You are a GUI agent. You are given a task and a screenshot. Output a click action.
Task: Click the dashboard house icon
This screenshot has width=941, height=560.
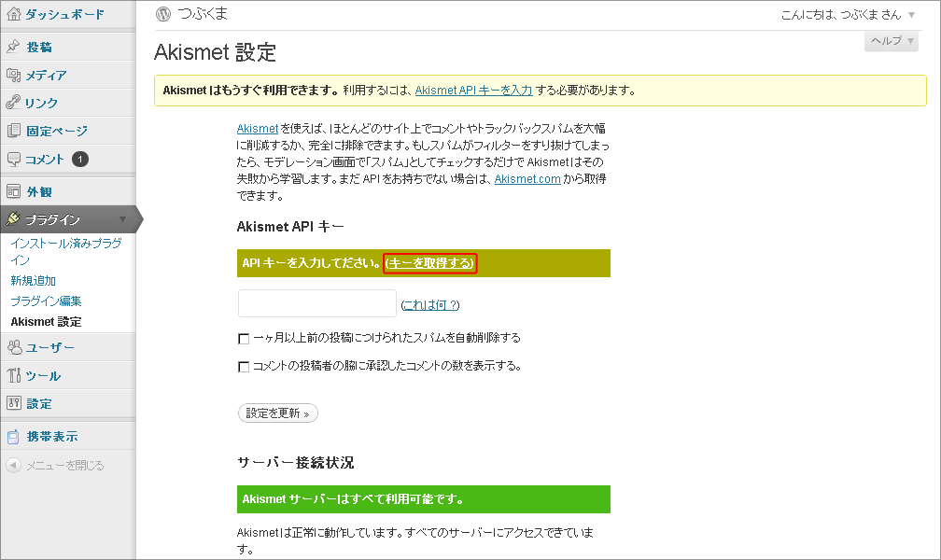(x=13, y=14)
